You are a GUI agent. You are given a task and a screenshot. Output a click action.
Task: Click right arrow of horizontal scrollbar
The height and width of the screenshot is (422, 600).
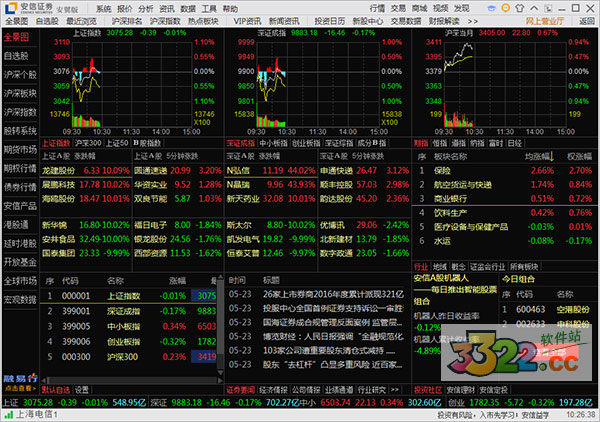point(220,380)
